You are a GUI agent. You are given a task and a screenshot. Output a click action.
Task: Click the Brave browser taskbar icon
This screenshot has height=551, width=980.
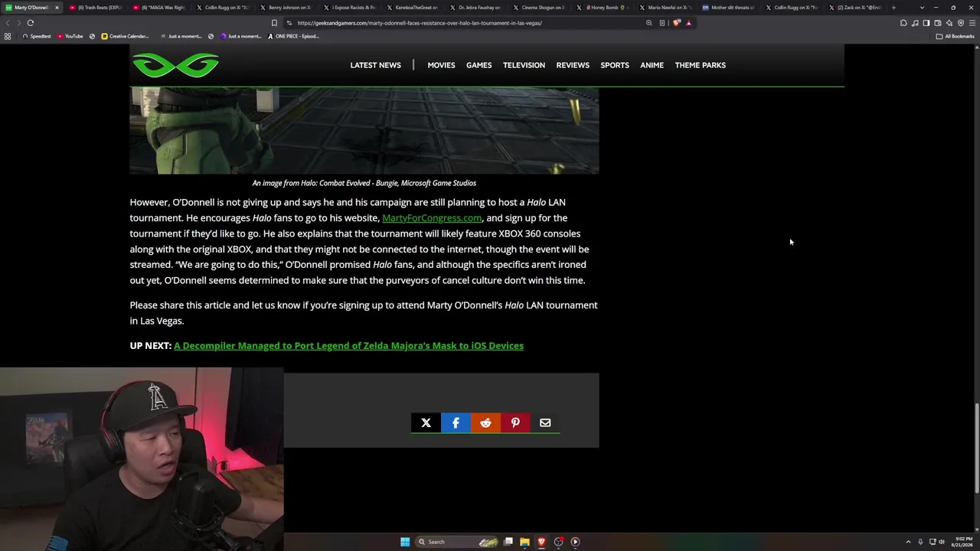pyautogui.click(x=541, y=542)
